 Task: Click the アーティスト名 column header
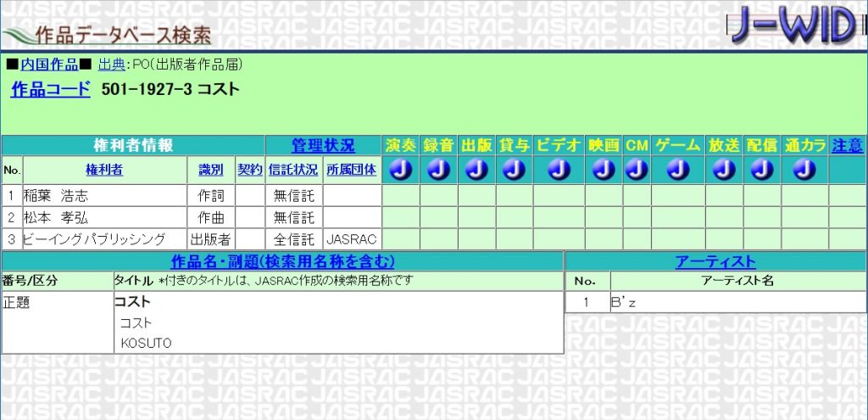click(x=738, y=281)
